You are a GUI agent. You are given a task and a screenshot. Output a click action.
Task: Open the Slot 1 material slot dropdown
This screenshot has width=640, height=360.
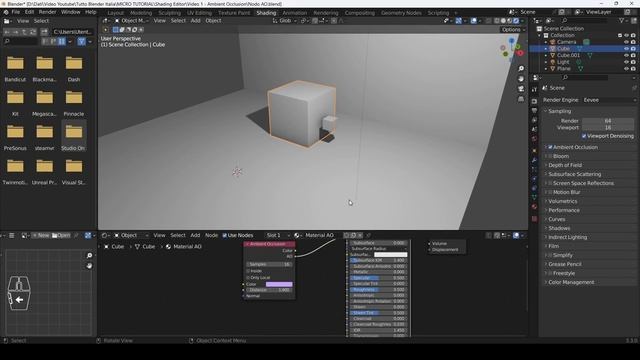278,236
